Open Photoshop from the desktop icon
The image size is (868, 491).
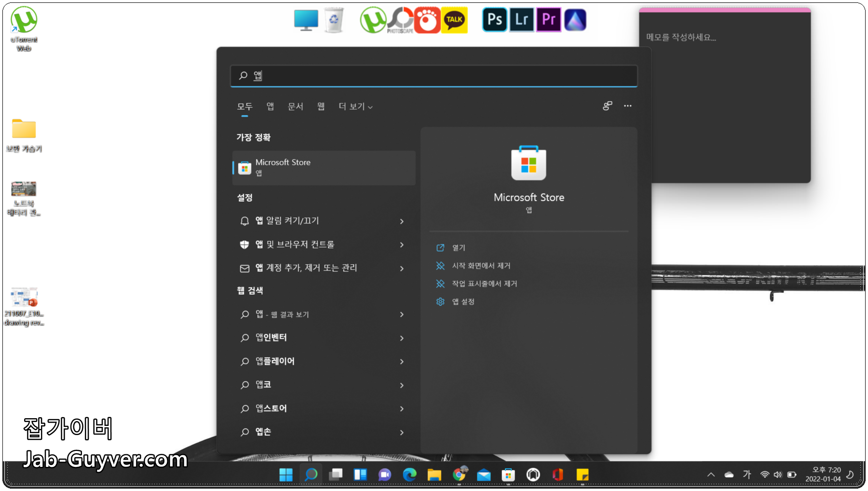pos(495,19)
